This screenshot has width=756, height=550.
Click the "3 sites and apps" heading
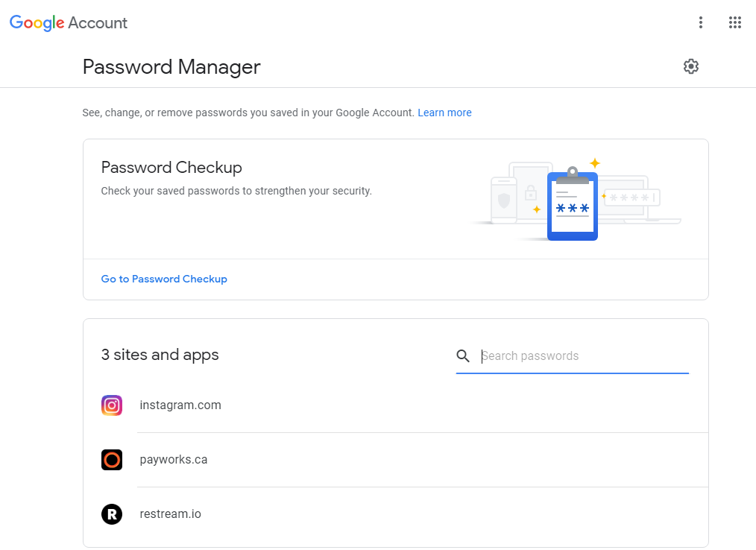pos(160,355)
